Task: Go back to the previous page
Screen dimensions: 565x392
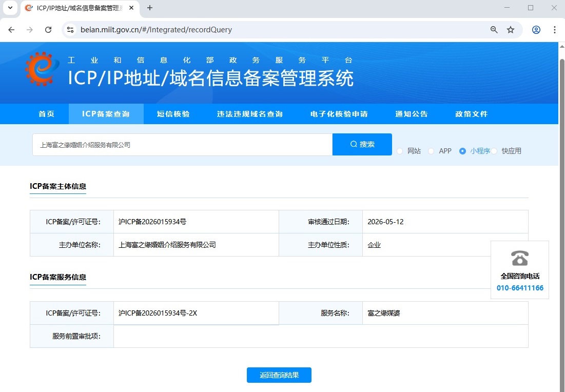Action: (11, 30)
